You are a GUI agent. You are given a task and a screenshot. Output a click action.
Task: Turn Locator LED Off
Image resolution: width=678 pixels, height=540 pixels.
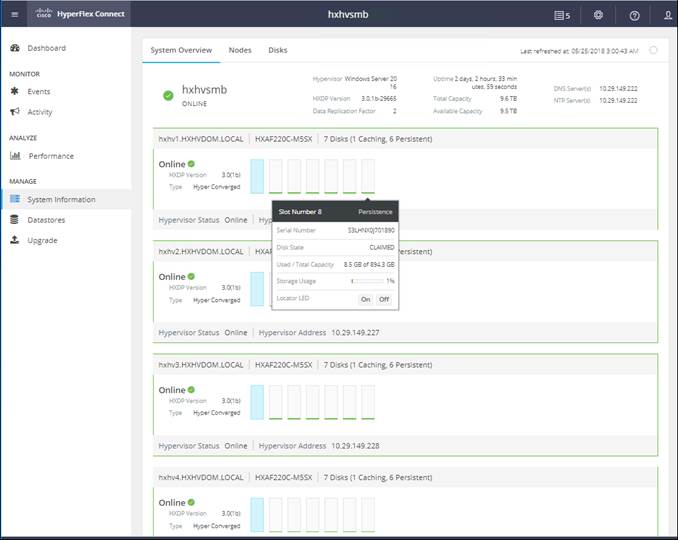pos(384,299)
